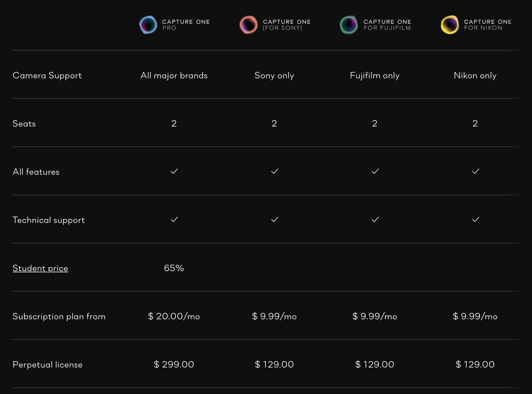The height and width of the screenshot is (394, 532).
Task: Click the $ 129.00 Nikon perpetual price
Action: tap(475, 364)
